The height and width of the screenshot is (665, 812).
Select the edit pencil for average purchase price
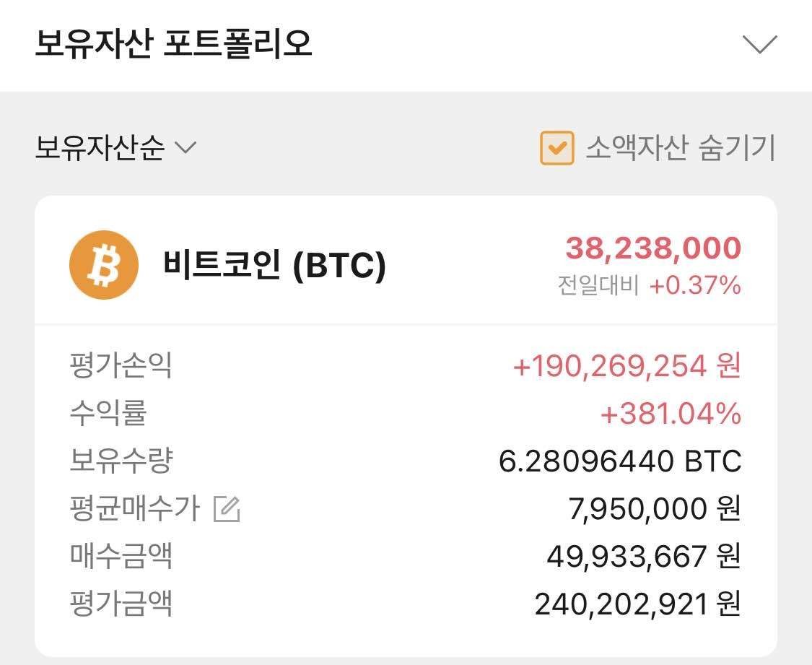tap(226, 509)
